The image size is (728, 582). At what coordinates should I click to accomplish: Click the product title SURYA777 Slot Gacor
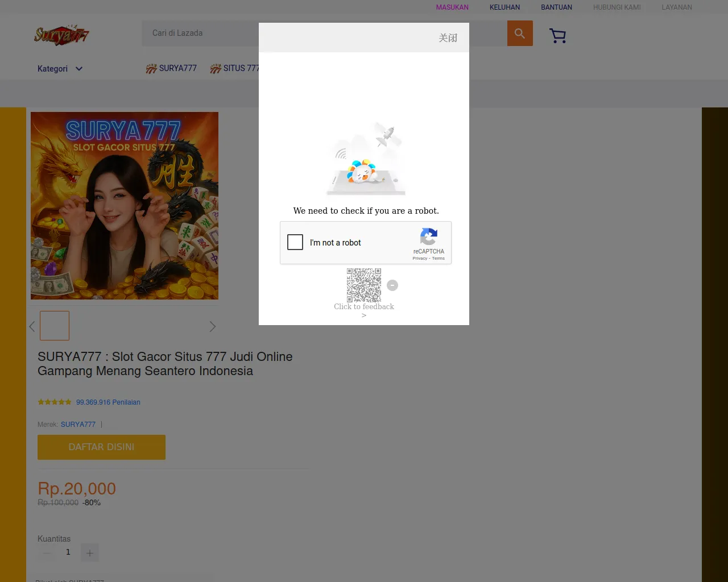(x=165, y=364)
